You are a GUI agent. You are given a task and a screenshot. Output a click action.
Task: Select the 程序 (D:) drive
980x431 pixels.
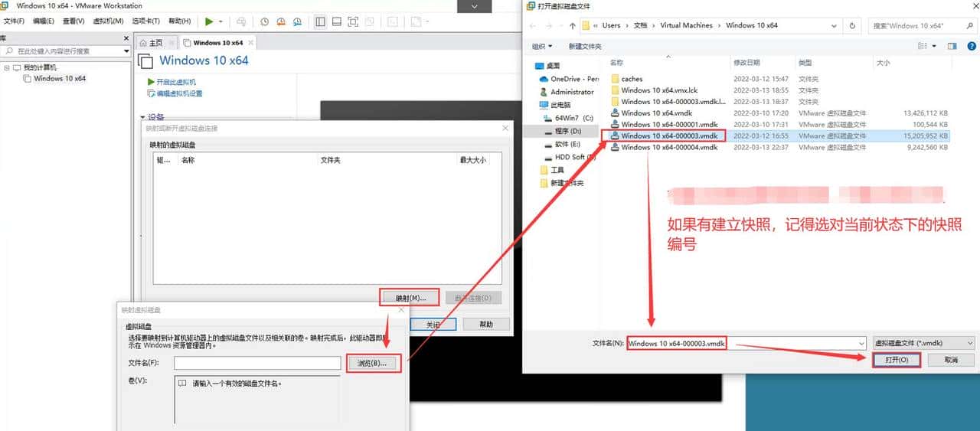point(563,131)
